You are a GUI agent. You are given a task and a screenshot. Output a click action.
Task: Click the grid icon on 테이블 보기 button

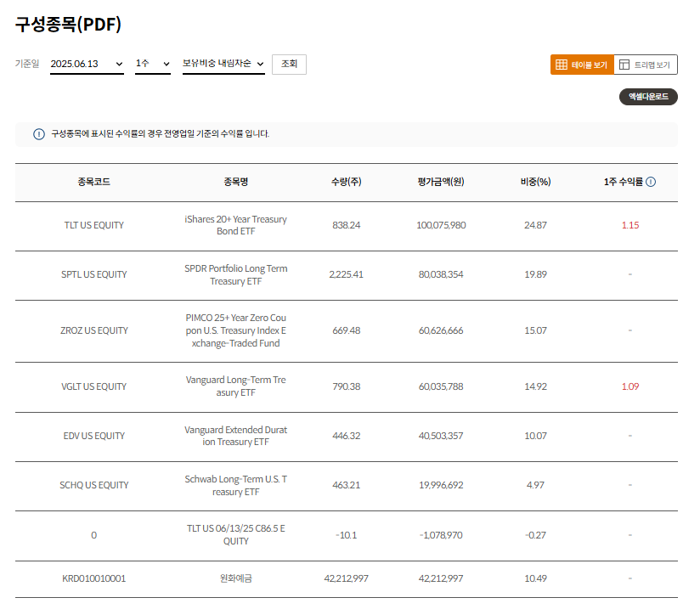(561, 65)
